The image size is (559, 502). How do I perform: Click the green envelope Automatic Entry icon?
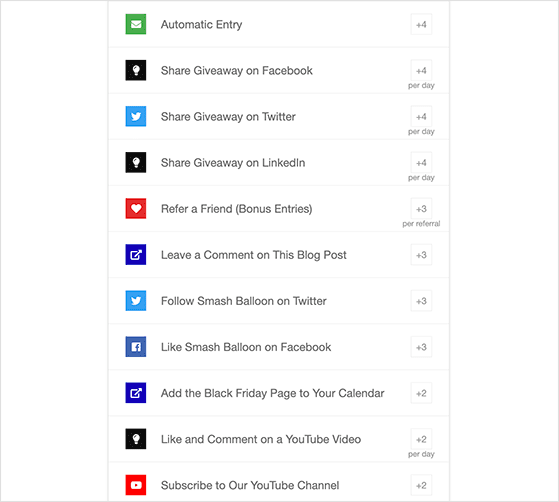point(136,24)
